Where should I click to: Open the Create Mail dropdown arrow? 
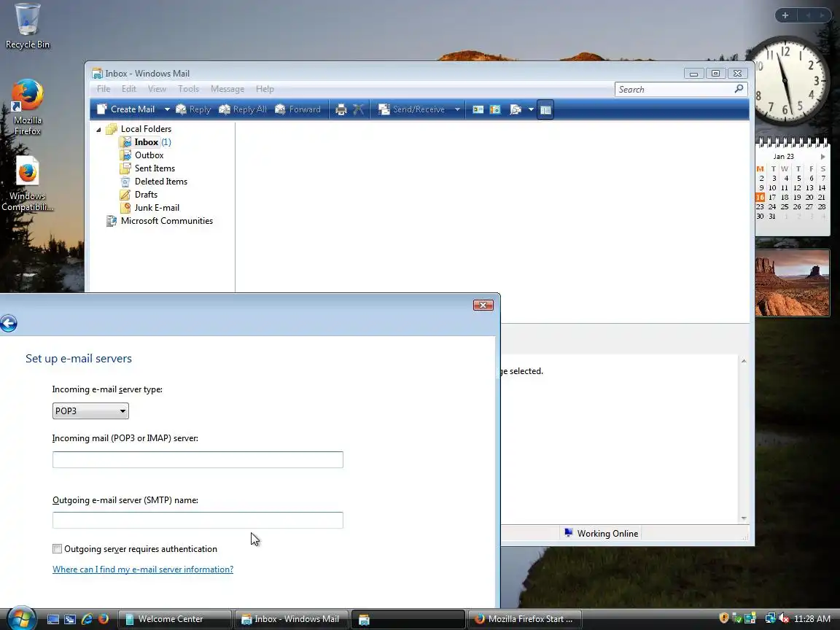pyautogui.click(x=166, y=109)
